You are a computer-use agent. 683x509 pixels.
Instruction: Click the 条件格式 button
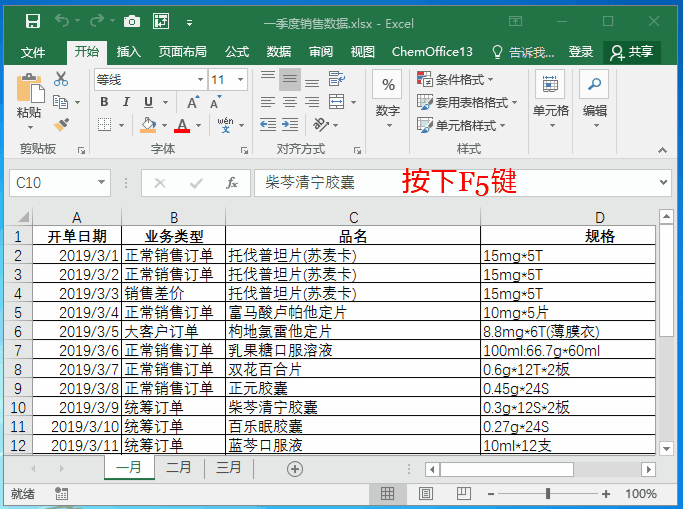pos(455,79)
